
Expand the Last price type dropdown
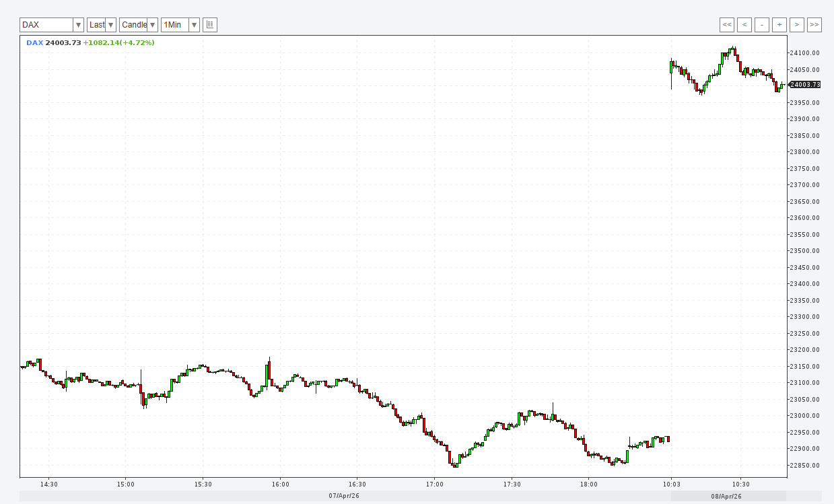tap(102, 25)
